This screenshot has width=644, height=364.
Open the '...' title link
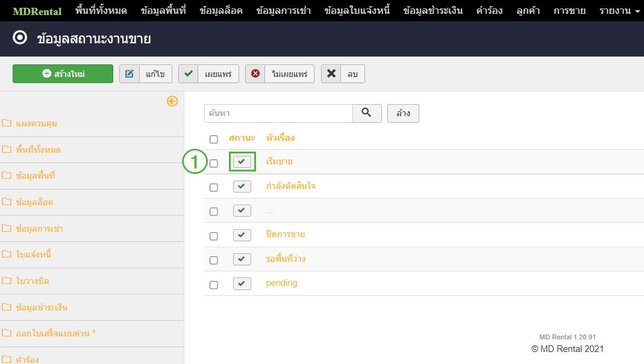[x=269, y=212]
